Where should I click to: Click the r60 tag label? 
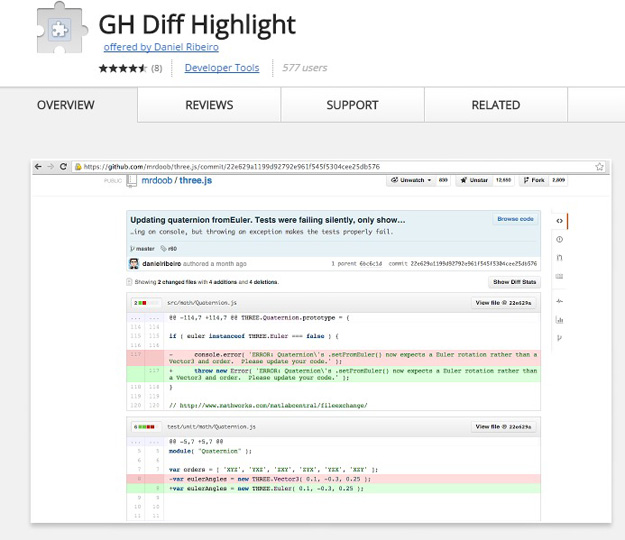coord(169,249)
